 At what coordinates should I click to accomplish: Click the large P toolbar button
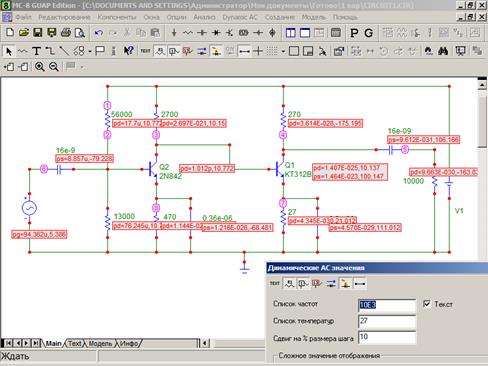click(354, 33)
